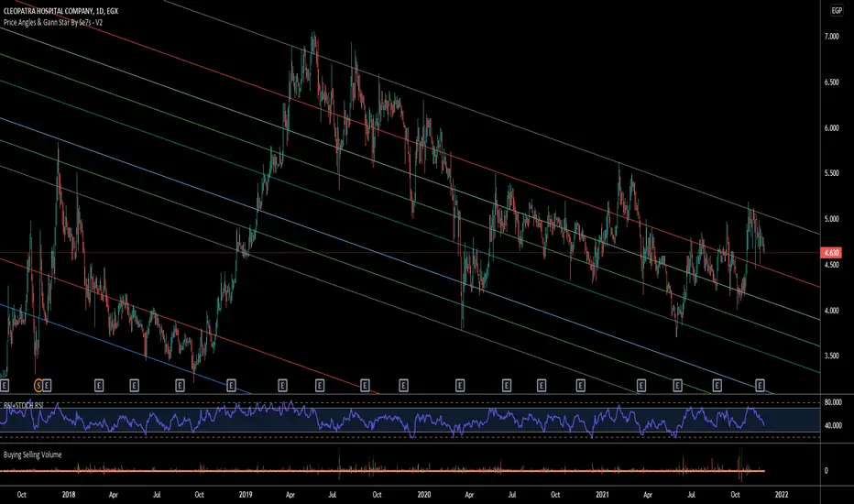Click the 80.000 RSI scale value

[833, 402]
